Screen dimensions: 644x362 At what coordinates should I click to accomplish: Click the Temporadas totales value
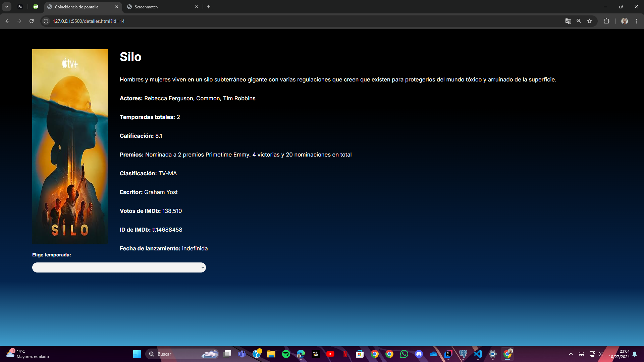click(178, 117)
